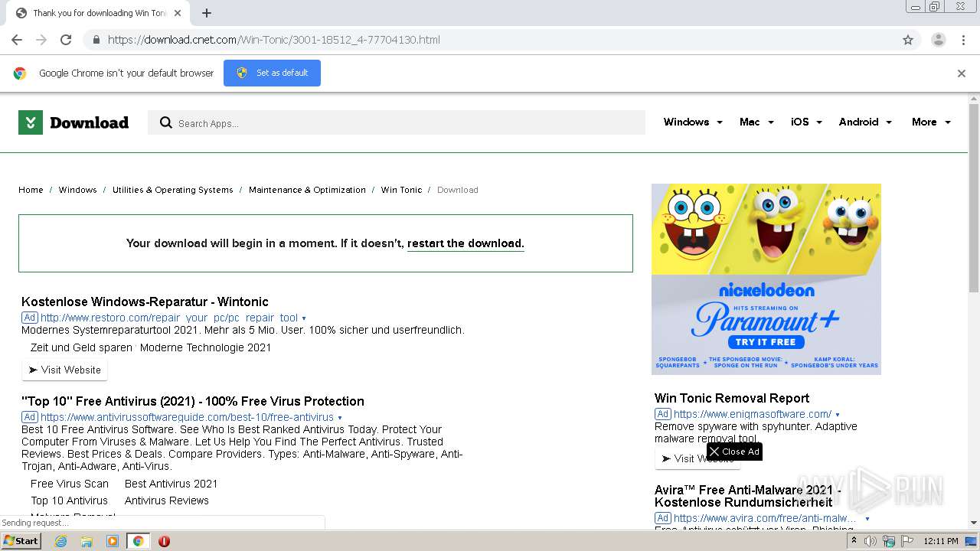Expand avira ad options arrow
The width and height of the screenshot is (980, 551).
867,519
